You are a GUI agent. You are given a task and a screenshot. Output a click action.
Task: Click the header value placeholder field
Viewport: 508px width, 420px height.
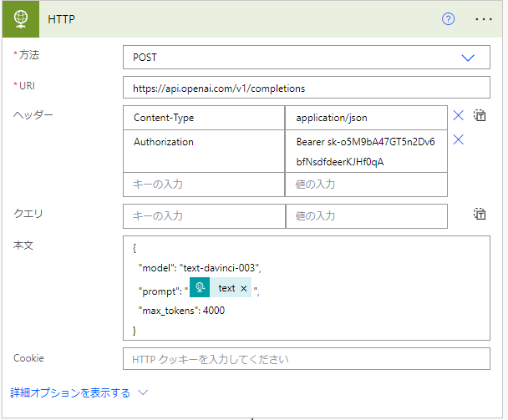click(x=366, y=185)
